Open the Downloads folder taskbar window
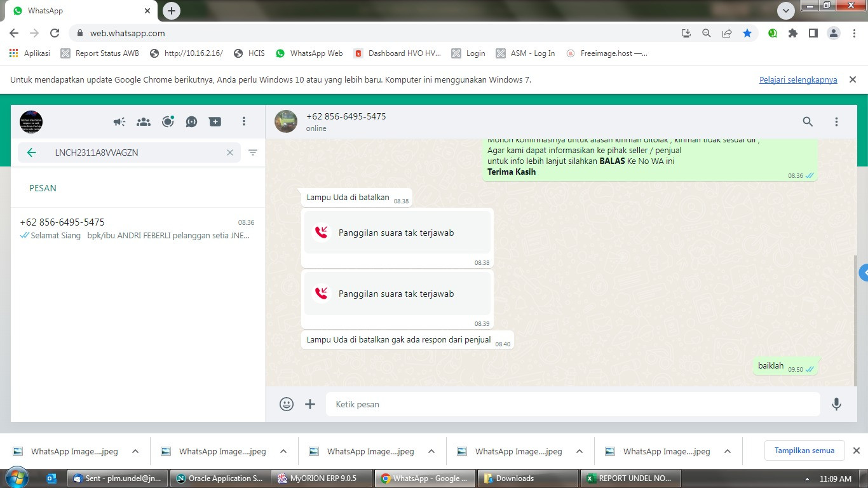The width and height of the screenshot is (868, 488). pos(528,478)
